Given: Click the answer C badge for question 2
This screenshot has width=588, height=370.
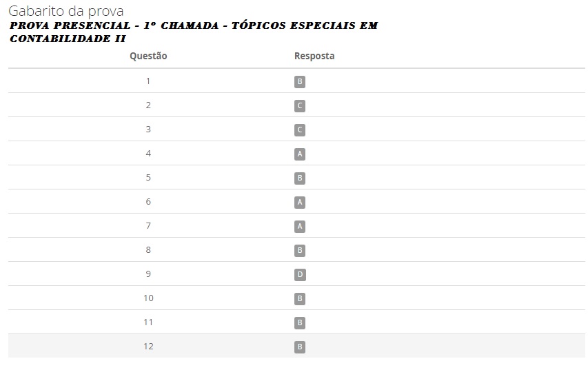Looking at the screenshot, I should pos(300,106).
